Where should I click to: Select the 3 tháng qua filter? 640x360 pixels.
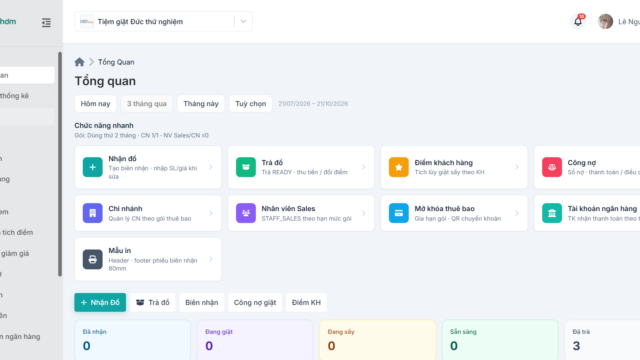click(147, 104)
